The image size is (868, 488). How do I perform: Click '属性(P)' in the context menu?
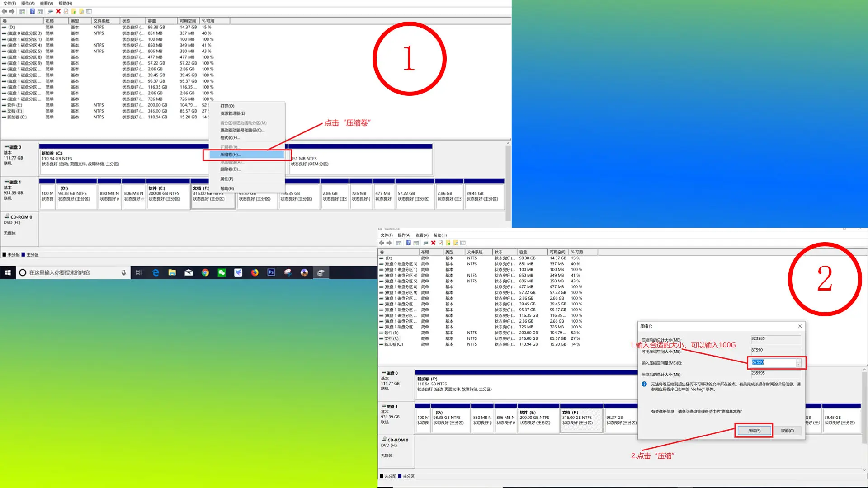point(226,179)
